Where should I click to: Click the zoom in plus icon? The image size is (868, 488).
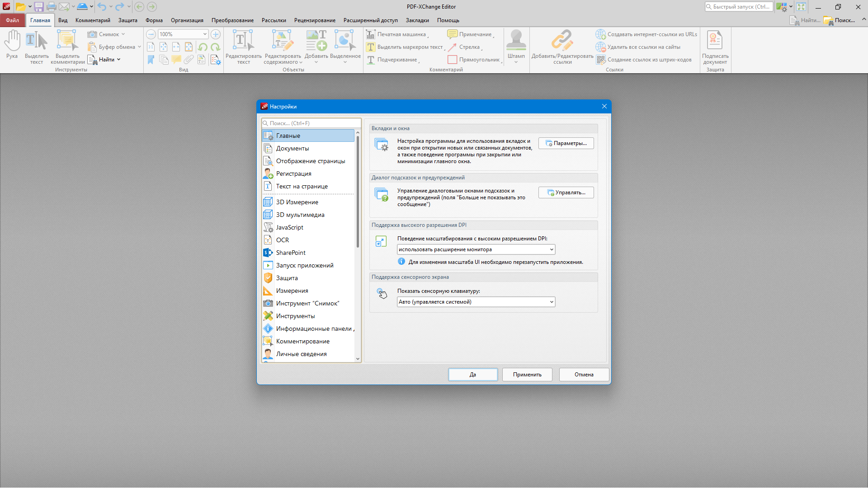click(216, 34)
